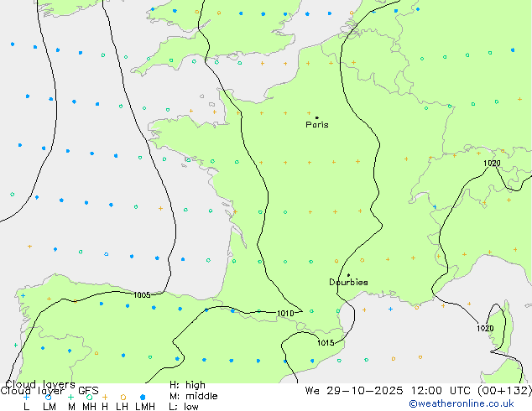Click the green circle MH legend symbol
Screen dimensions: 532x411
[x=89, y=397]
